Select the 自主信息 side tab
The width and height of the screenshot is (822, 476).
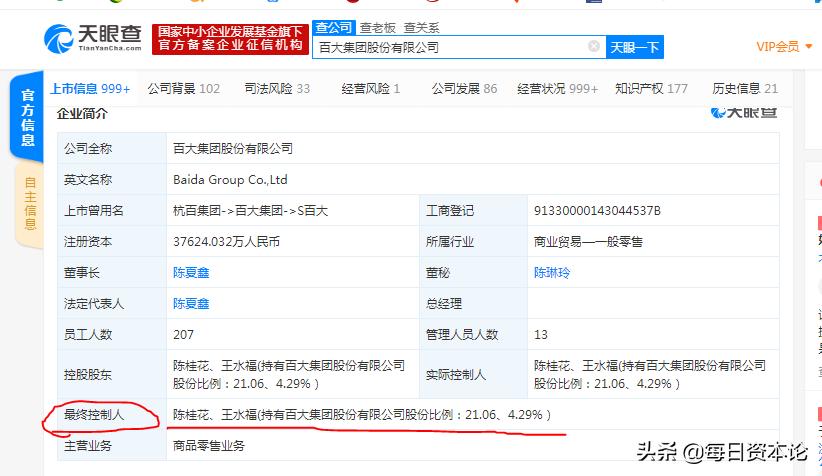click(x=30, y=204)
